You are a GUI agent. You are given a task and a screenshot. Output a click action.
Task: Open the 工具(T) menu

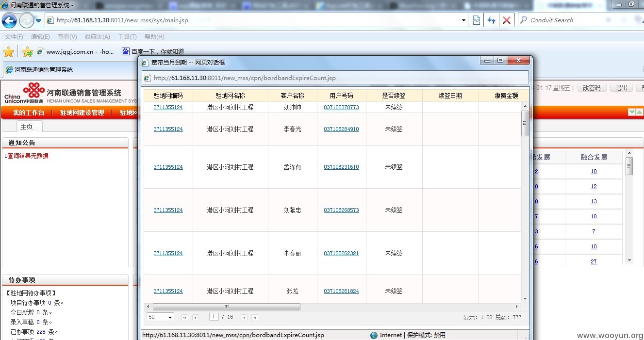pyautogui.click(x=127, y=37)
